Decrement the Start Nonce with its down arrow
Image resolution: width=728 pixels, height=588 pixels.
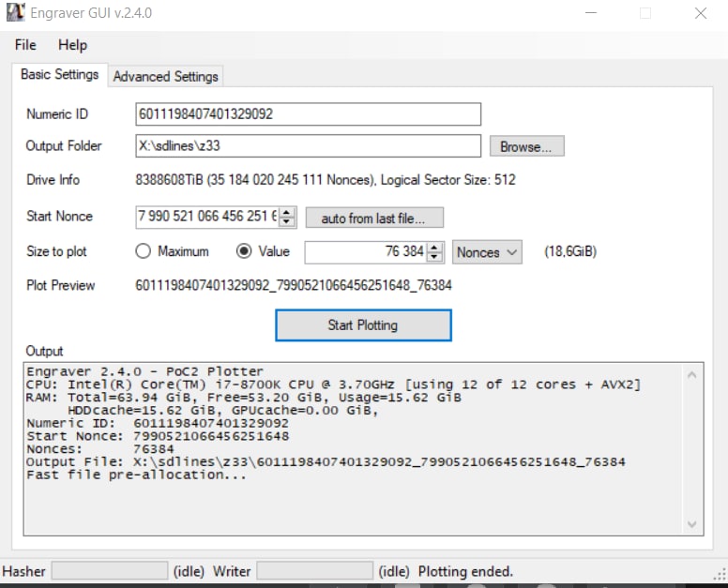(x=287, y=222)
